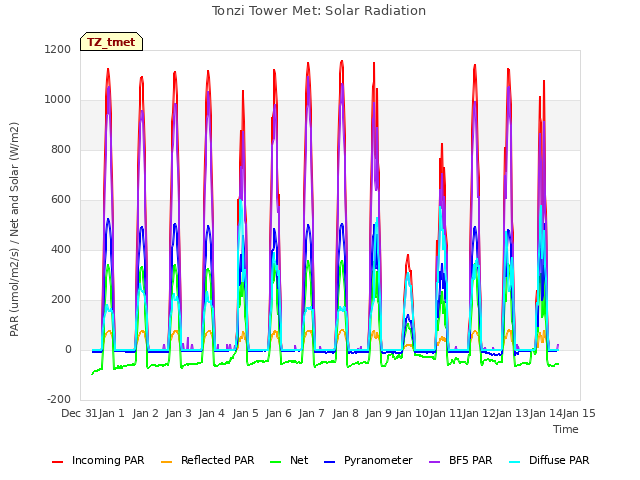
Task: Click the low Jan 10 Incoming PAR peak
Action: (x=407, y=256)
